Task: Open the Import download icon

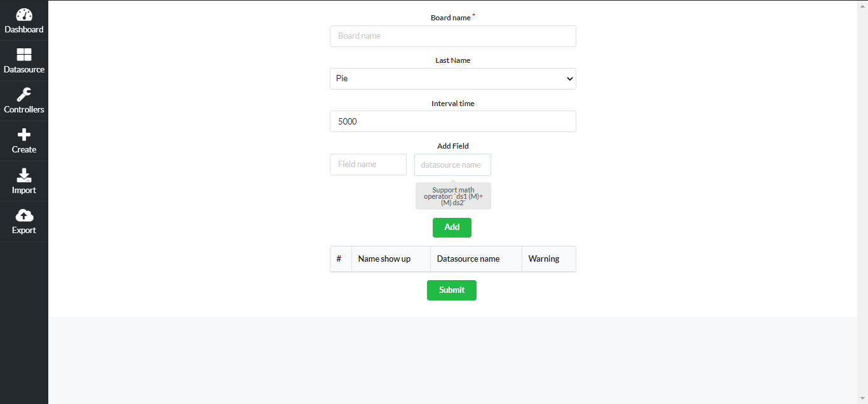Action: pos(24,181)
